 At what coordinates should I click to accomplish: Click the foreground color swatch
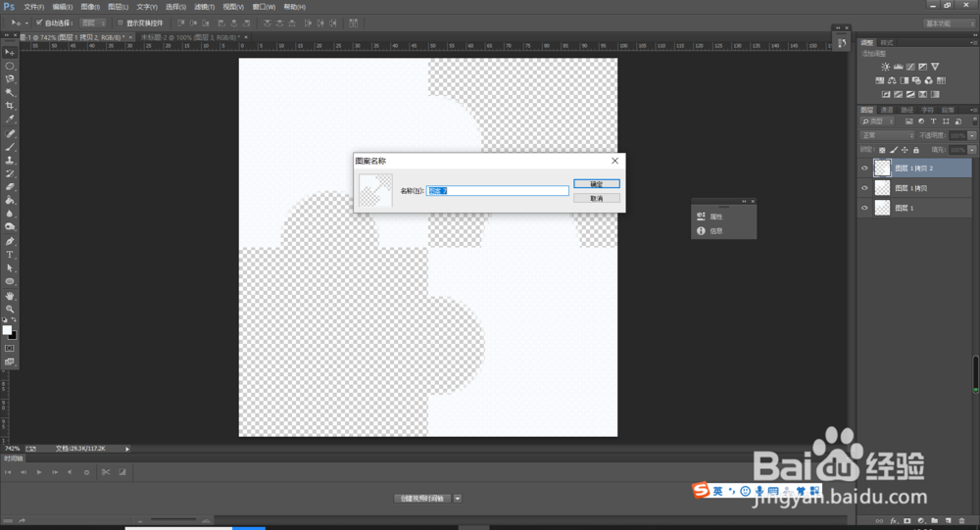coord(7,329)
